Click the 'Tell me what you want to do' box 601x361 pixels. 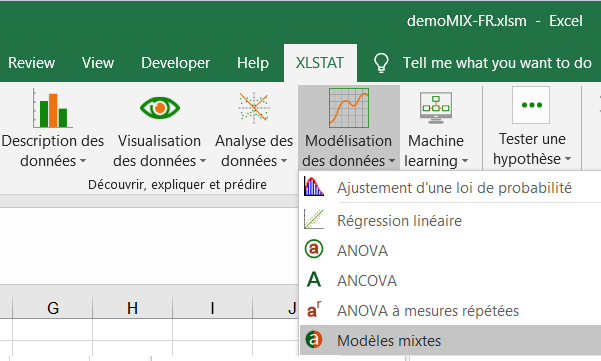(497, 63)
